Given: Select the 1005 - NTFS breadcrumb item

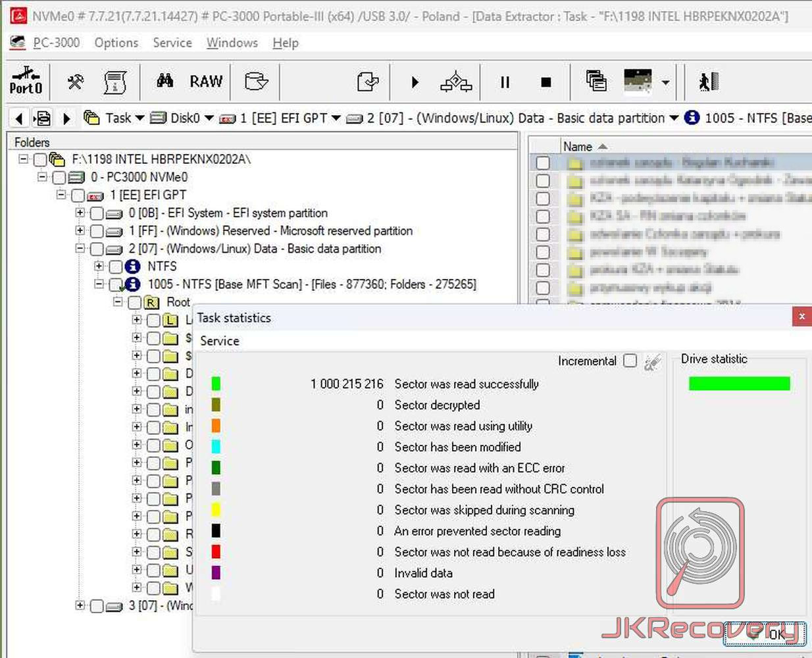Looking at the screenshot, I should [748, 118].
